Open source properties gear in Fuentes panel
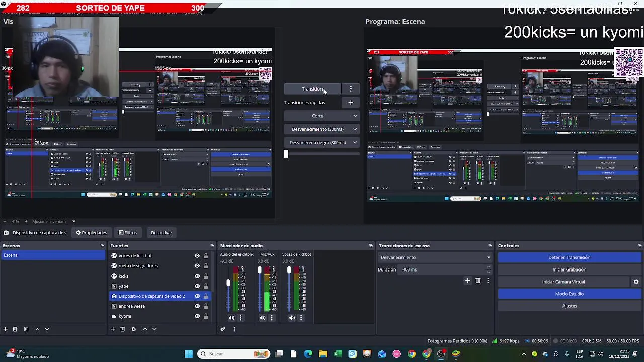This screenshot has height=362, width=644. (134, 329)
